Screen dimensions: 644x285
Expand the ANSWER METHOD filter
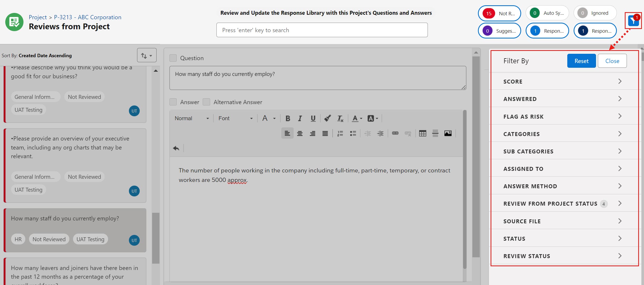coord(564,186)
